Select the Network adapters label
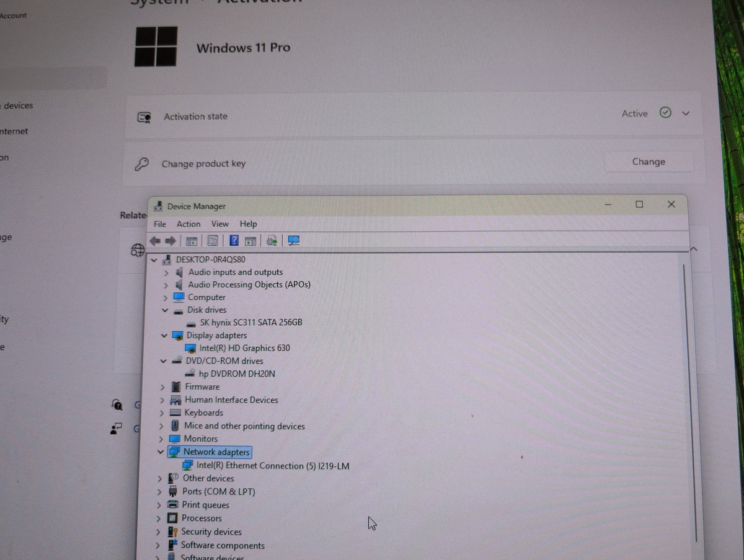Screen dimensions: 744x560 [x=216, y=452]
